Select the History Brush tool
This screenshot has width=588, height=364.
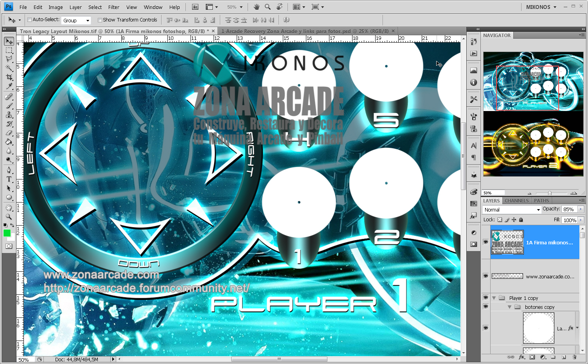pos(9,124)
